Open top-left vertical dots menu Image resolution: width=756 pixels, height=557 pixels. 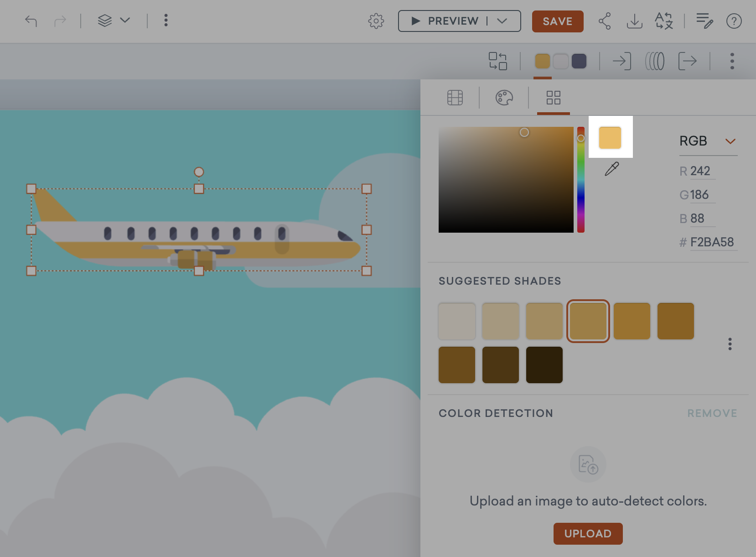coord(166,20)
